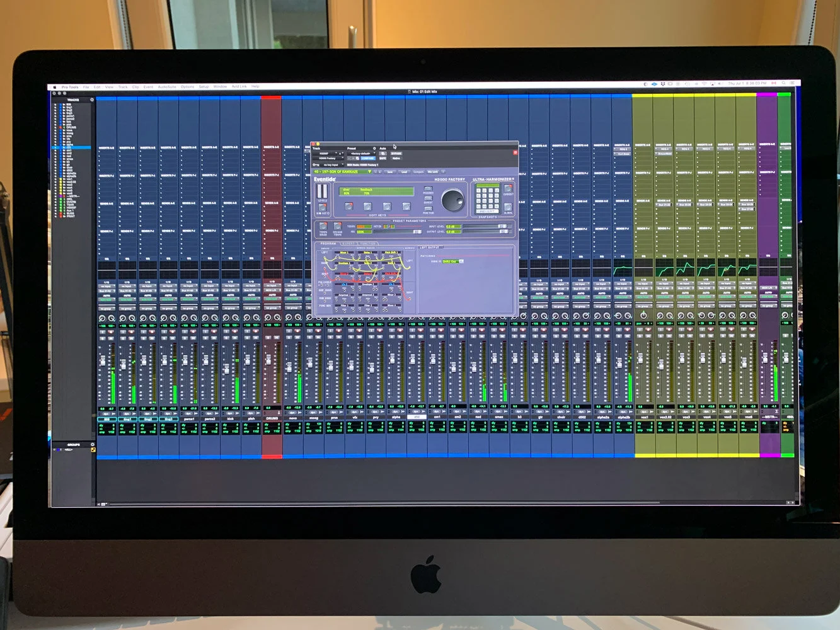
Task: Click the Save button in Eventide bar
Action: pos(390,171)
